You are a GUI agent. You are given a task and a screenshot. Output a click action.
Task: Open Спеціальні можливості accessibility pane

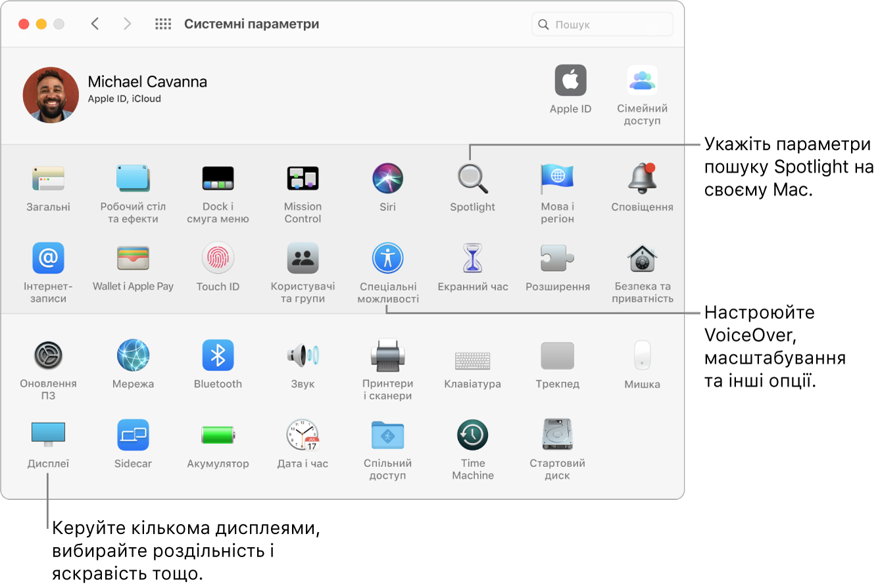pyautogui.click(x=387, y=258)
